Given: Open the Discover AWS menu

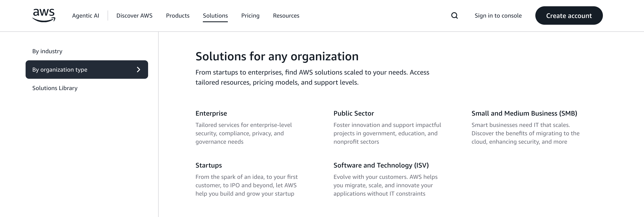Looking at the screenshot, I should tap(134, 15).
